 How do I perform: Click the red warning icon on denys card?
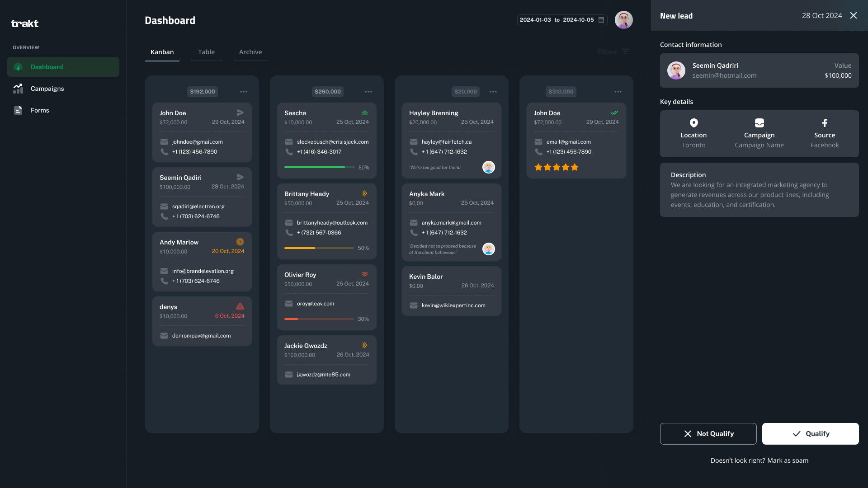[240, 306]
